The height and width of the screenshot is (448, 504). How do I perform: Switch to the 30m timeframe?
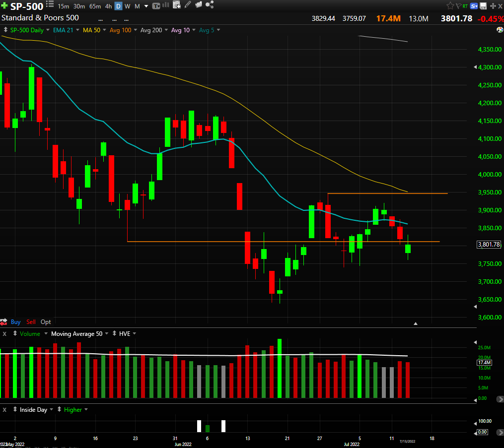coord(79,6)
